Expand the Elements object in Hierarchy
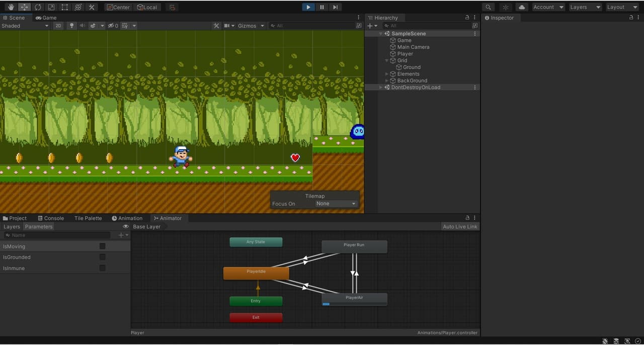Image resolution: width=644 pixels, height=345 pixels. click(387, 74)
